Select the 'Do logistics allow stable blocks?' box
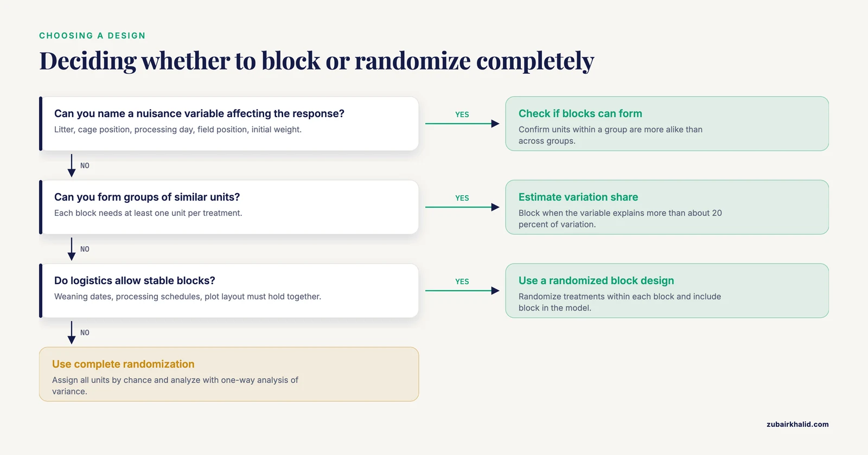This screenshot has width=868, height=455. pos(229,291)
